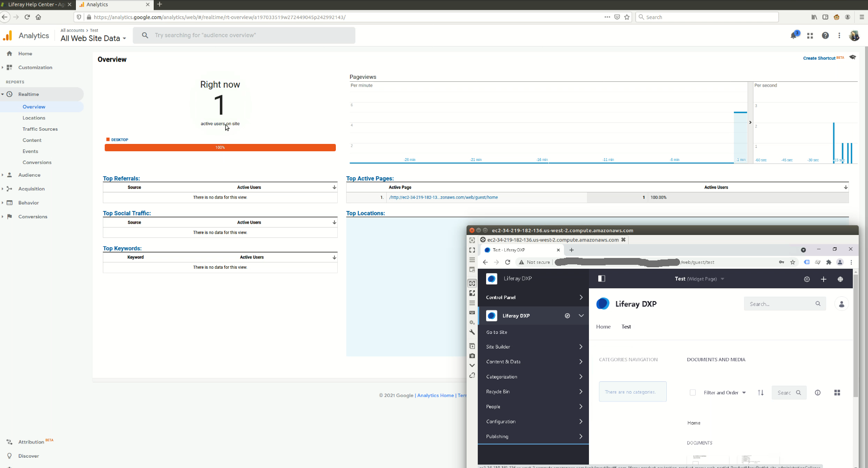
Task: Reverse sort order in Documents and Media
Action: click(x=760, y=393)
